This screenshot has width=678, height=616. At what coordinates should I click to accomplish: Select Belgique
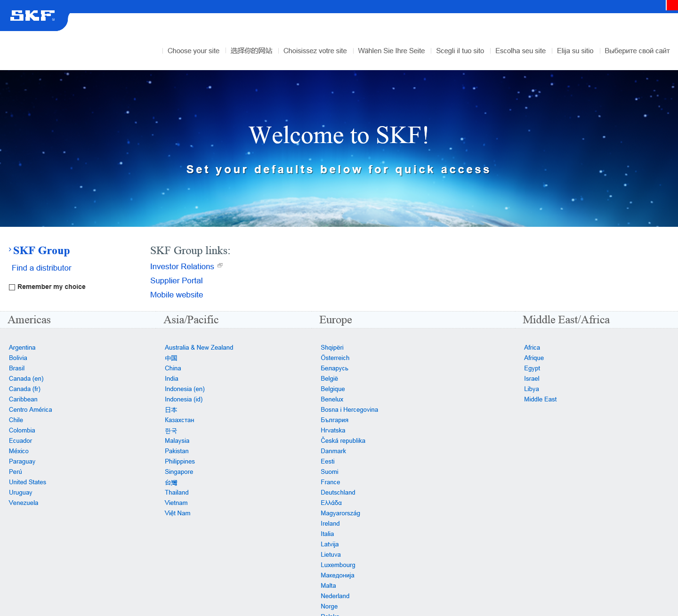[333, 389]
